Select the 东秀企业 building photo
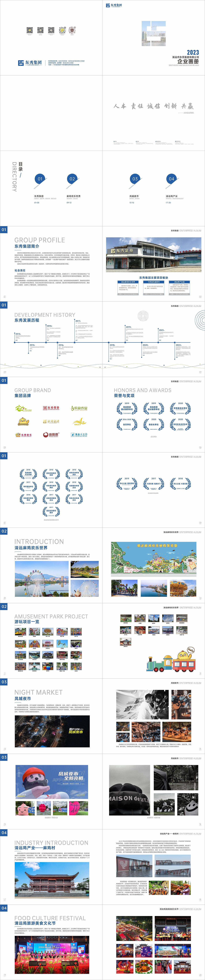 coord(154,255)
